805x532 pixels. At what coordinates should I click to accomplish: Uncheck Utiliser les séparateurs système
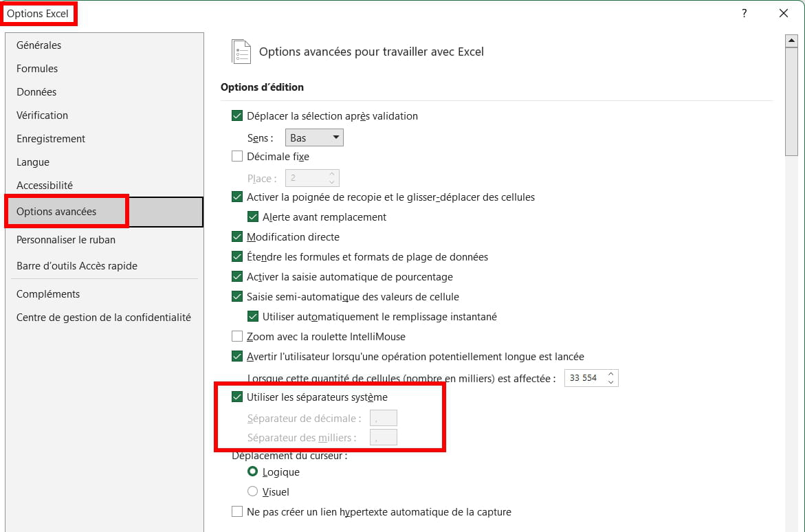(236, 397)
